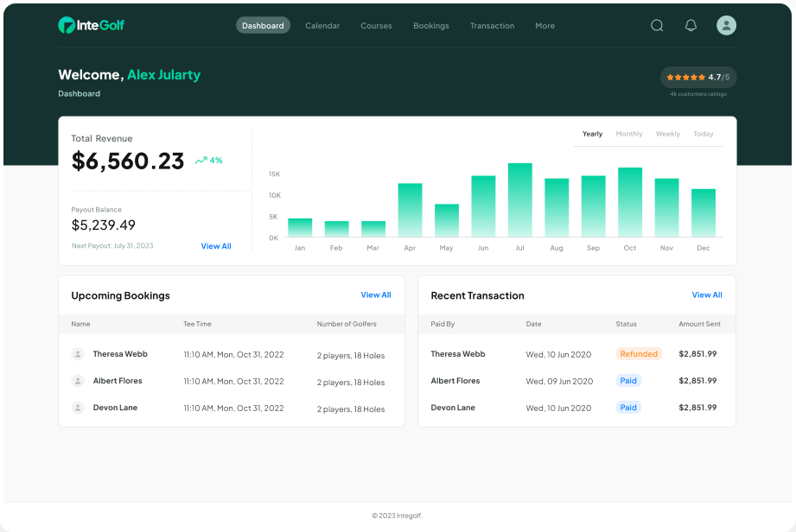The height and width of the screenshot is (532, 796).
Task: Go to the Calendar menu item
Action: click(322, 26)
